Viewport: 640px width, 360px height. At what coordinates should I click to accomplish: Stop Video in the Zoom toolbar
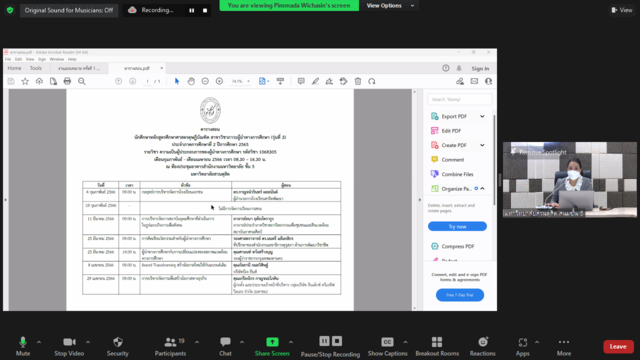(x=69, y=342)
